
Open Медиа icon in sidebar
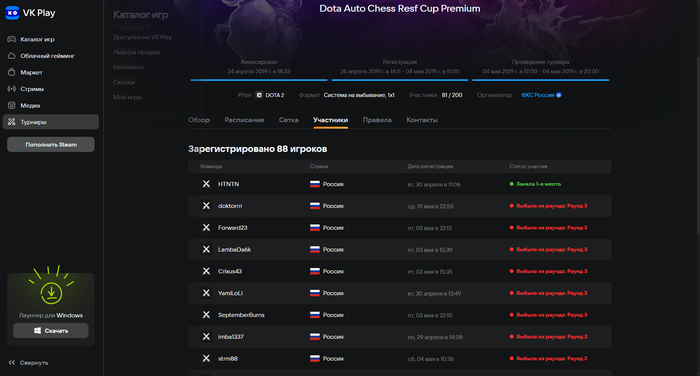tap(12, 105)
